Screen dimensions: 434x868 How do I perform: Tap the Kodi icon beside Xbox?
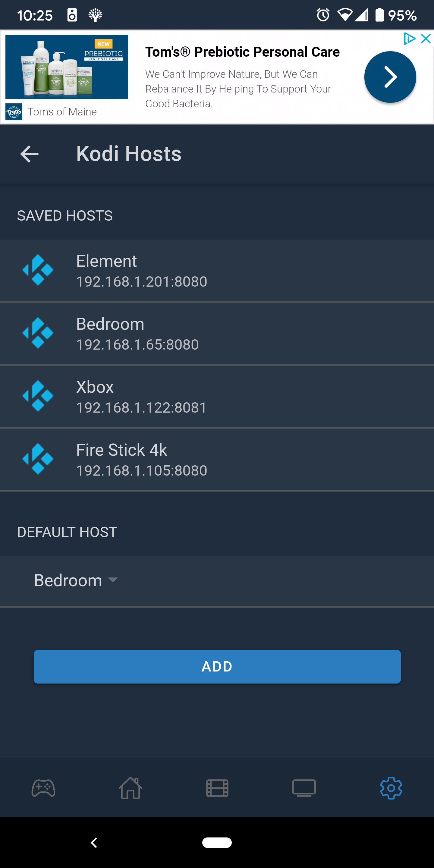click(x=38, y=396)
